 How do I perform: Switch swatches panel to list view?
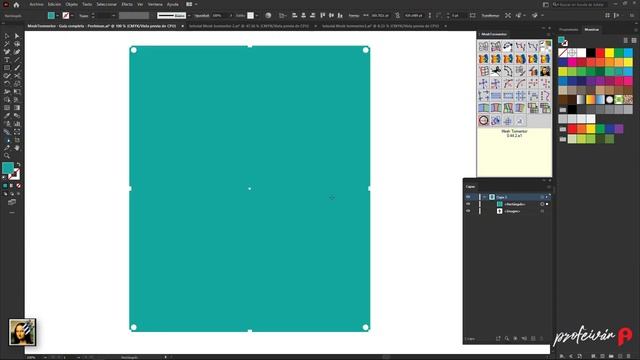tap(626, 40)
